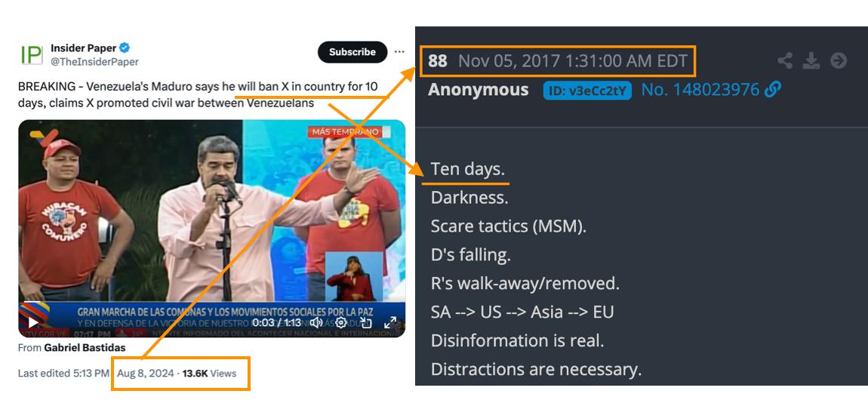Toggle picture-in-picture mode icon

tap(365, 322)
